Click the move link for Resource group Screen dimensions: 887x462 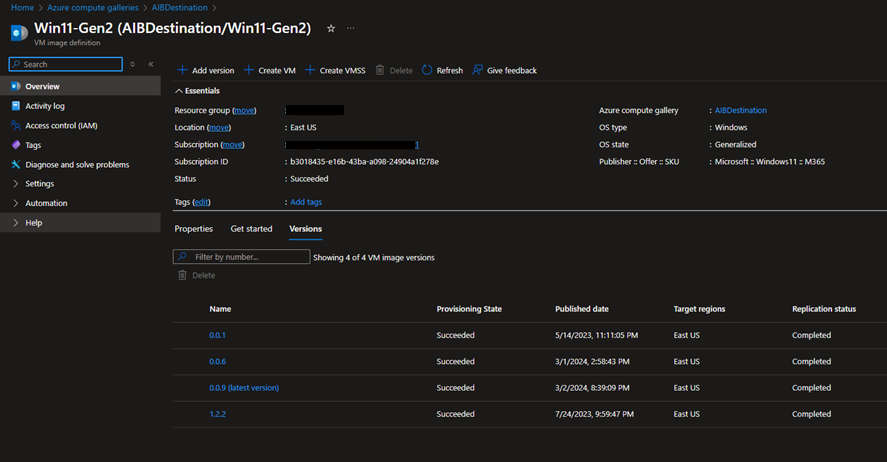[x=244, y=111]
